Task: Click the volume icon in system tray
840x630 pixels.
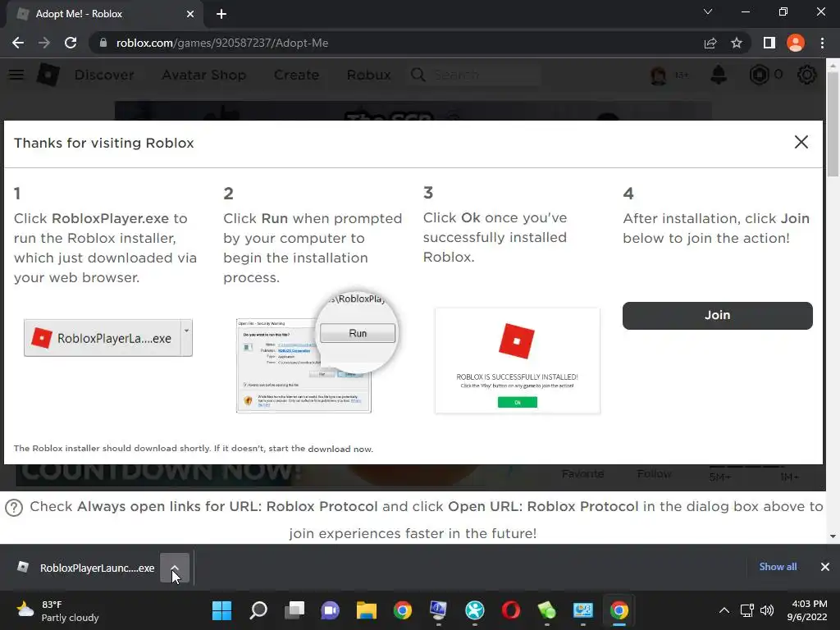Action: pos(767,610)
